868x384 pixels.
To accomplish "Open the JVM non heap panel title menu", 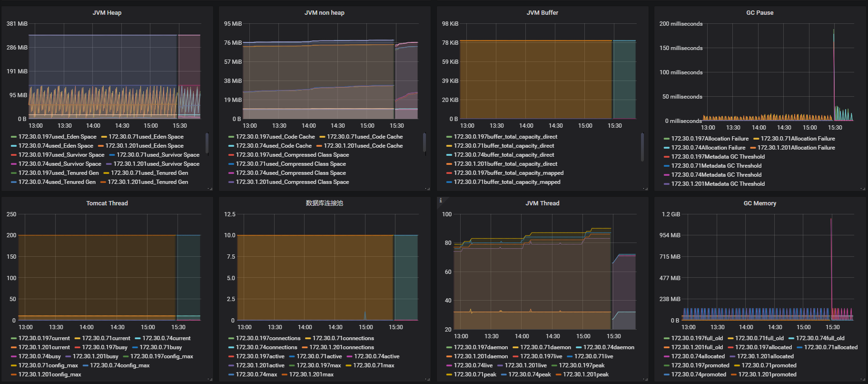I will [x=325, y=13].
